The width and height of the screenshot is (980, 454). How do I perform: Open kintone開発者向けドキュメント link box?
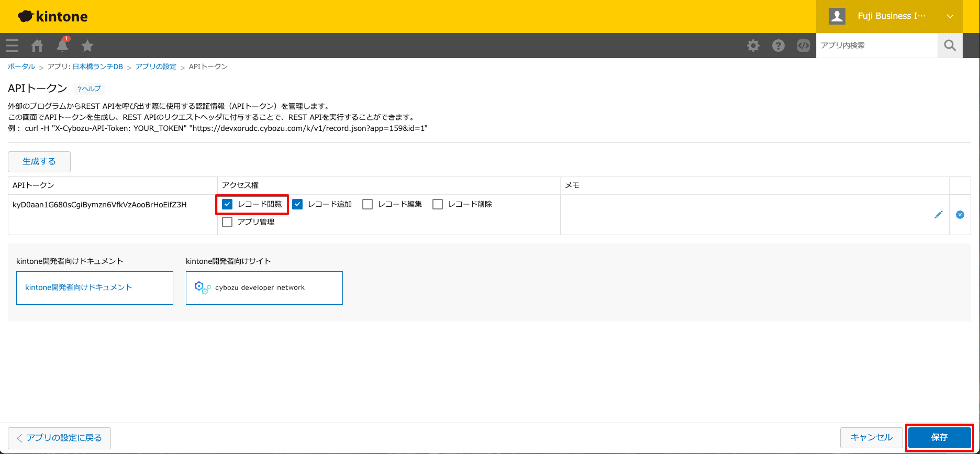[x=95, y=287]
